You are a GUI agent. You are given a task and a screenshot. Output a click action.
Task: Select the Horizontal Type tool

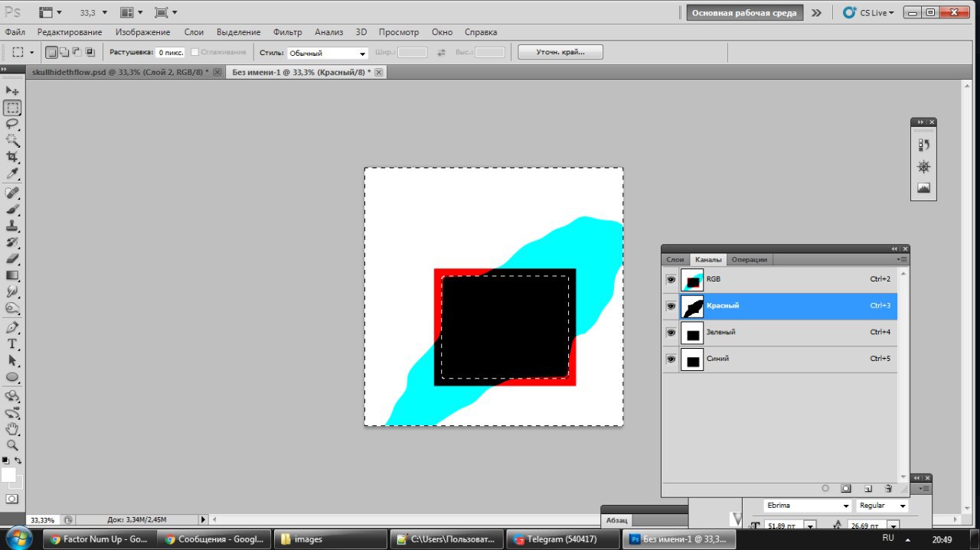pos(12,343)
